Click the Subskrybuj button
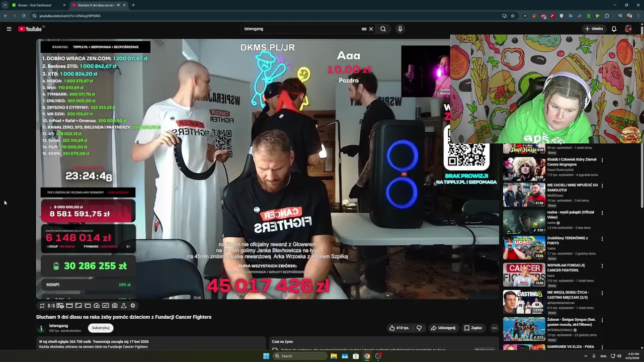644x362 pixels. click(101, 328)
